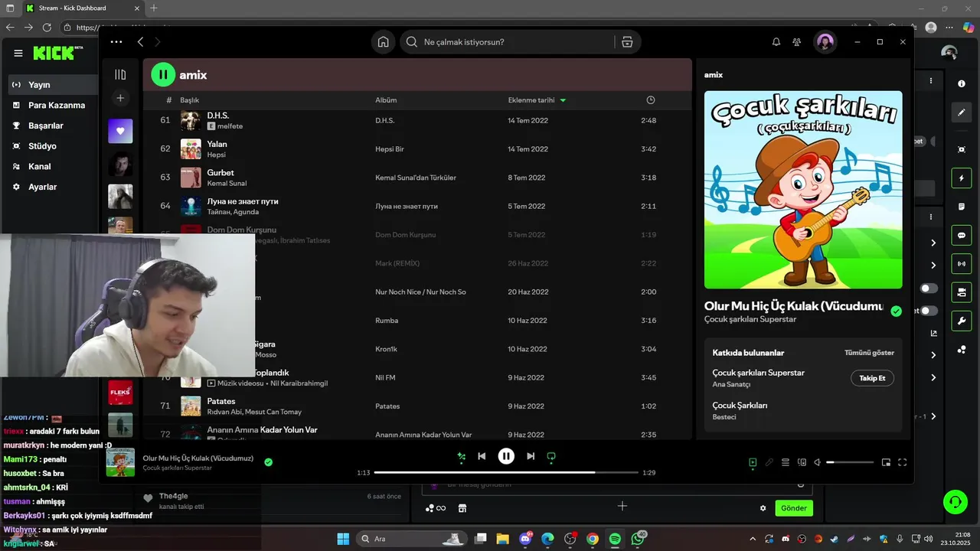Sort tracks by Eklenme tarihi column
Screen dimensions: 980x551
[x=537, y=100]
